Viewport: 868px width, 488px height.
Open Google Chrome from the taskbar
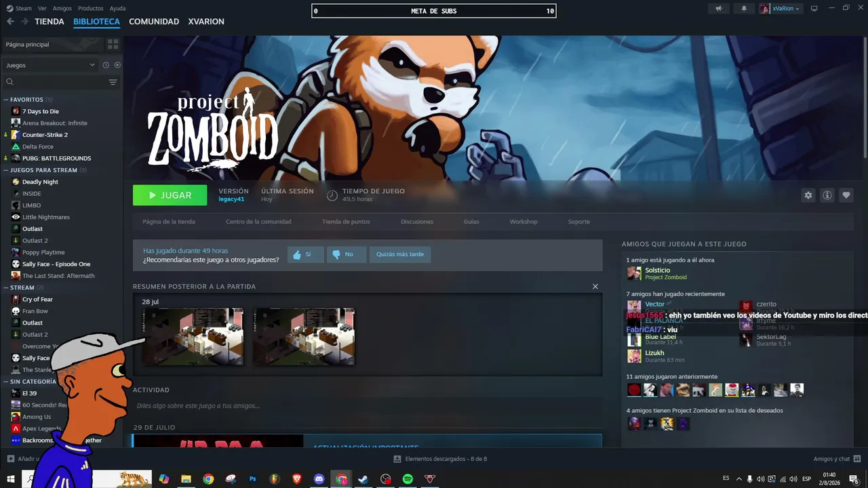click(208, 479)
